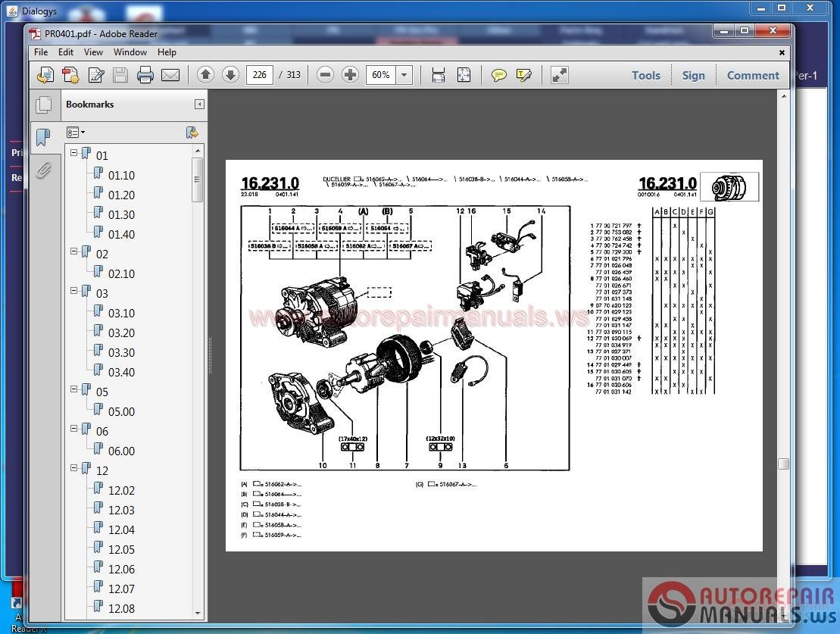840x634 pixels.
Task: Open the Edit menu
Action: tap(66, 52)
